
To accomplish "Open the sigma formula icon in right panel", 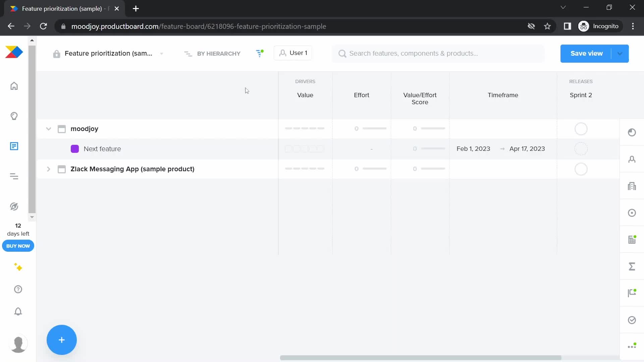I will click(632, 266).
